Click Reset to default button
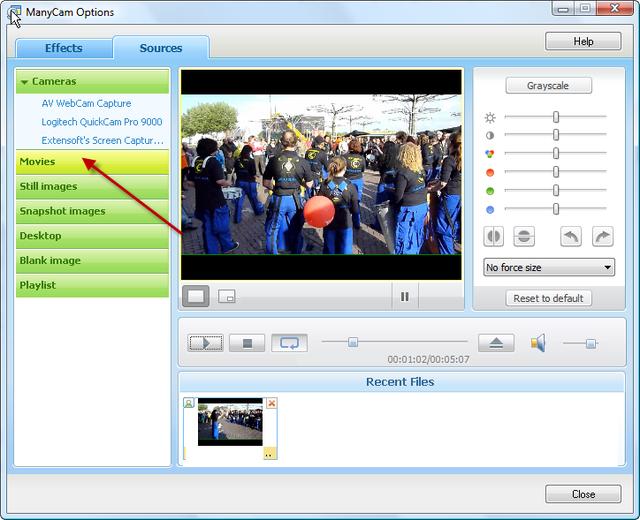 click(x=548, y=298)
